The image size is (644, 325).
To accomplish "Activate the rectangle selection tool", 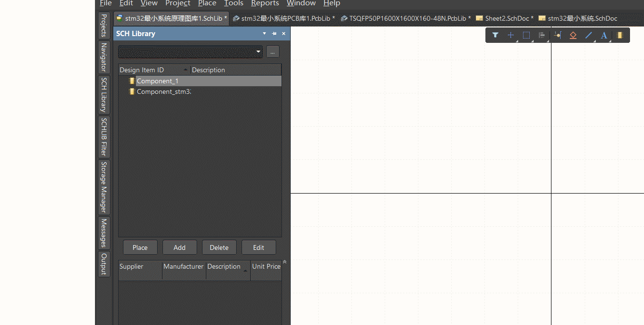I will [526, 35].
